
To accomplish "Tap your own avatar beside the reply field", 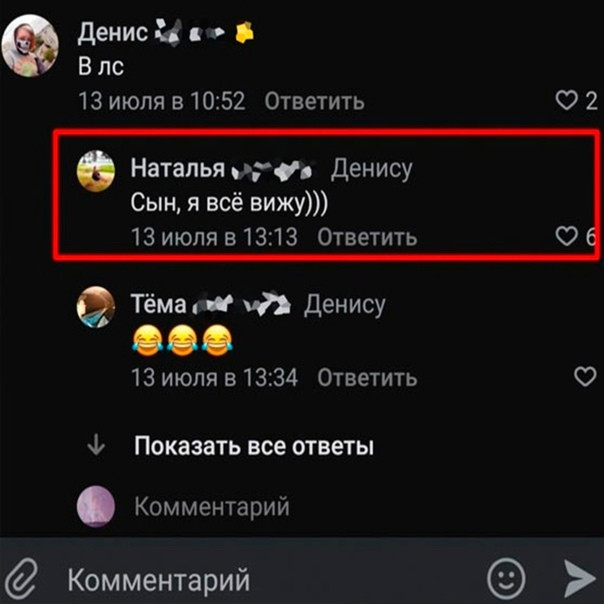I will click(96, 506).
